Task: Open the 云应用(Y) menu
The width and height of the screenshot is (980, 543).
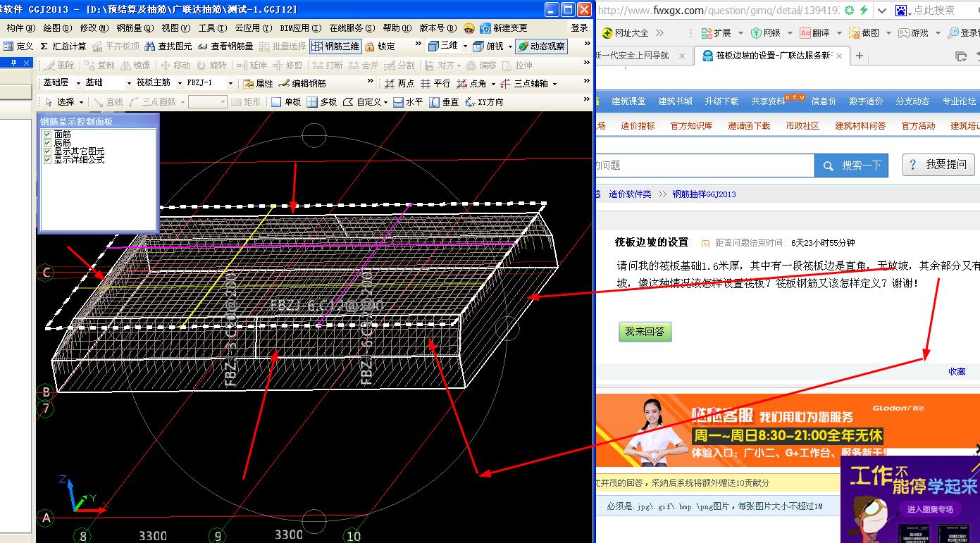Action: (253, 28)
